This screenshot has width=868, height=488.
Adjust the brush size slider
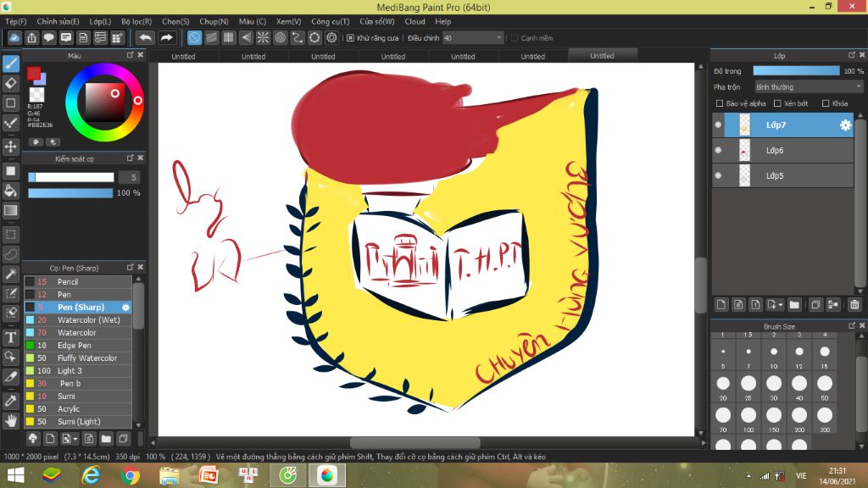pyautogui.click(x=71, y=177)
